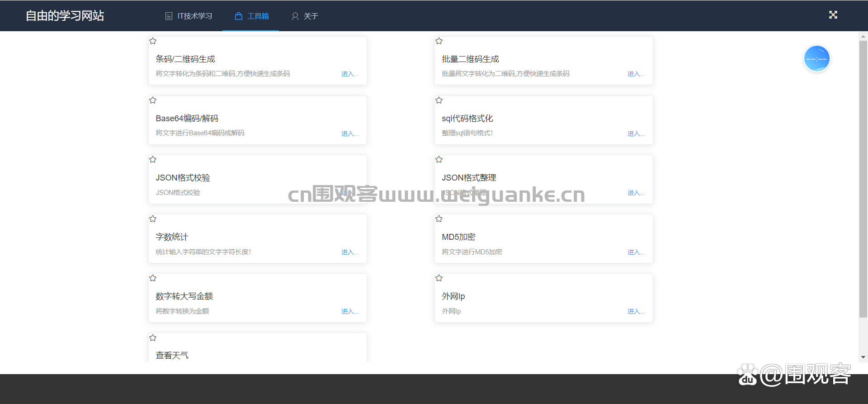The height and width of the screenshot is (404, 868).
Task: Click 进入 link for 批量二维码生成
Action: tap(636, 74)
